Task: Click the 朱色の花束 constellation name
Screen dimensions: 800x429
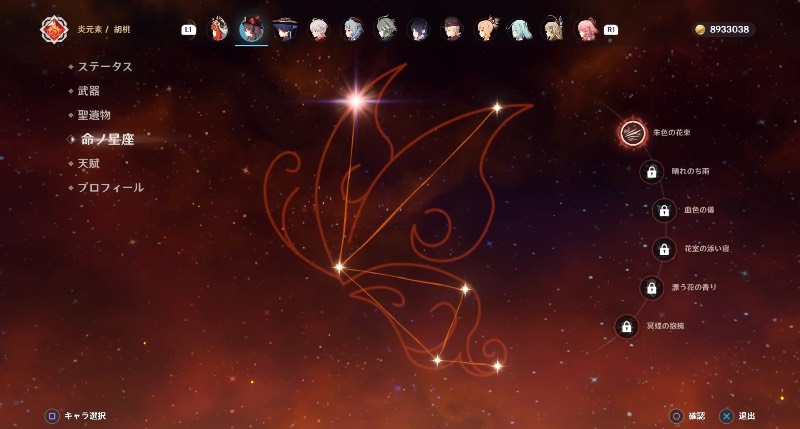Action: click(x=672, y=133)
